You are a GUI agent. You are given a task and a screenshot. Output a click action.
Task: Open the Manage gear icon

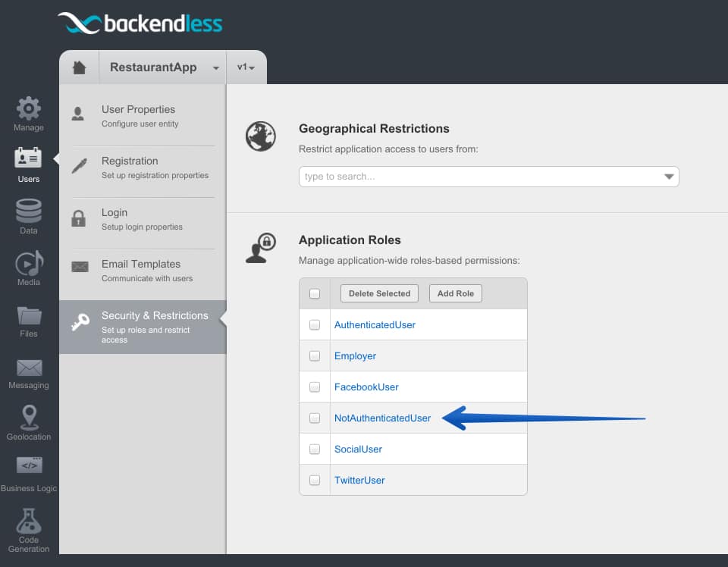click(29, 108)
